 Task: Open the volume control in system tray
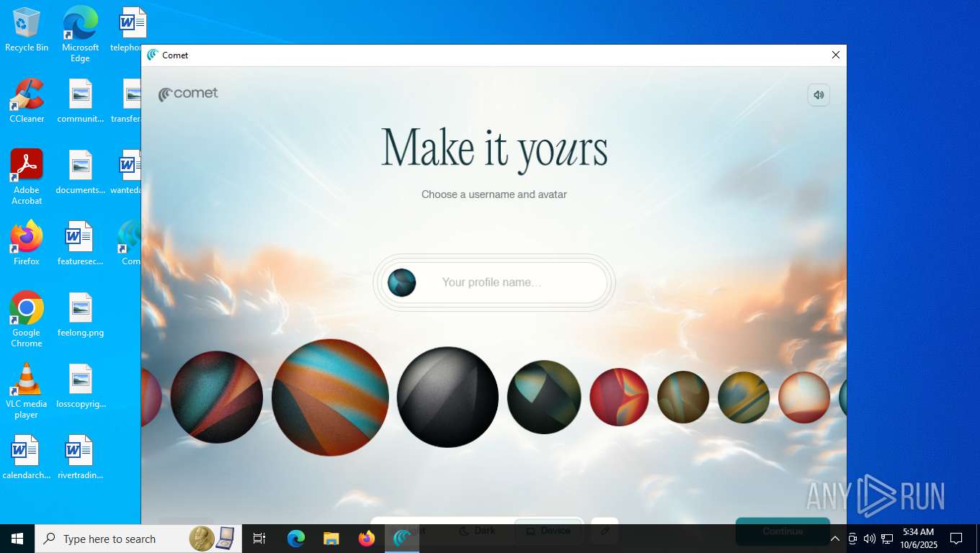(870, 539)
